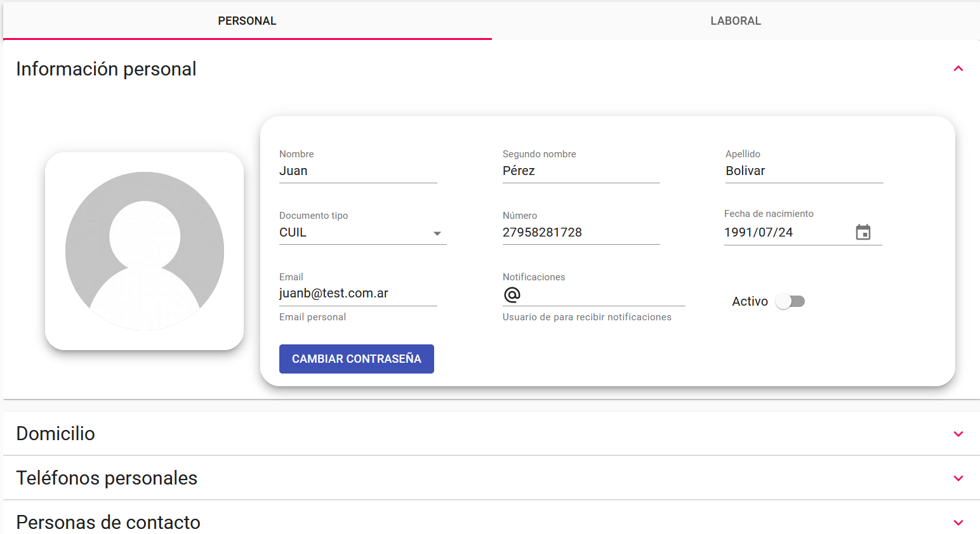Click the Número document field
Screen dimensions: 980x534
click(x=581, y=233)
